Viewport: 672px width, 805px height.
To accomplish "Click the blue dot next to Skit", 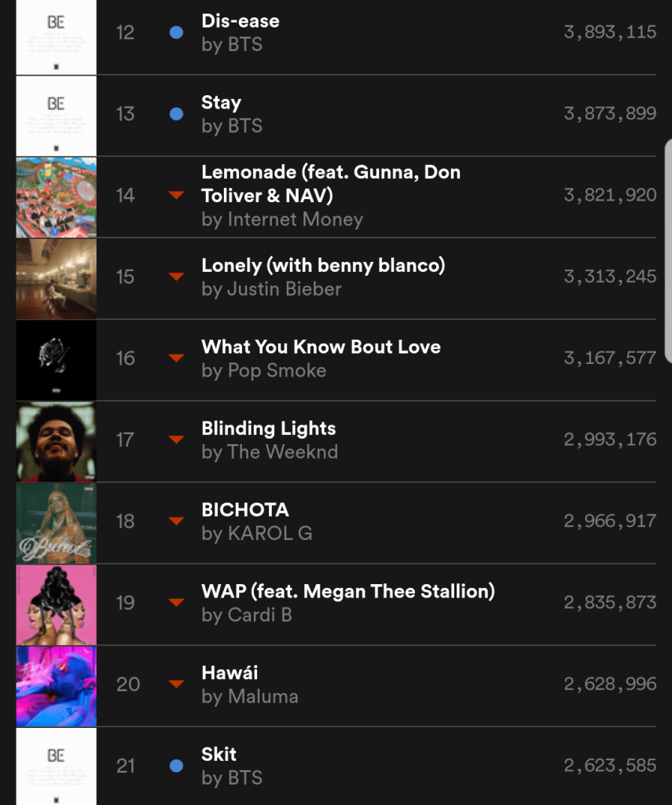I will tap(177, 766).
